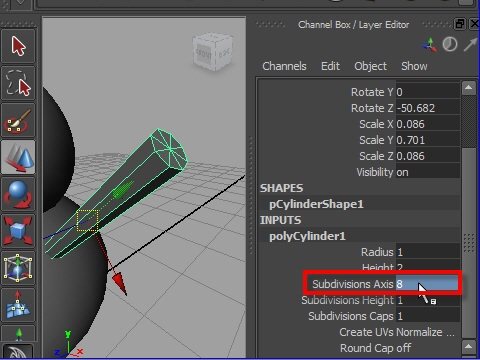This screenshot has height=360, width=480.
Task: Collapse the polyCylinder1 input node
Action: tap(307, 236)
